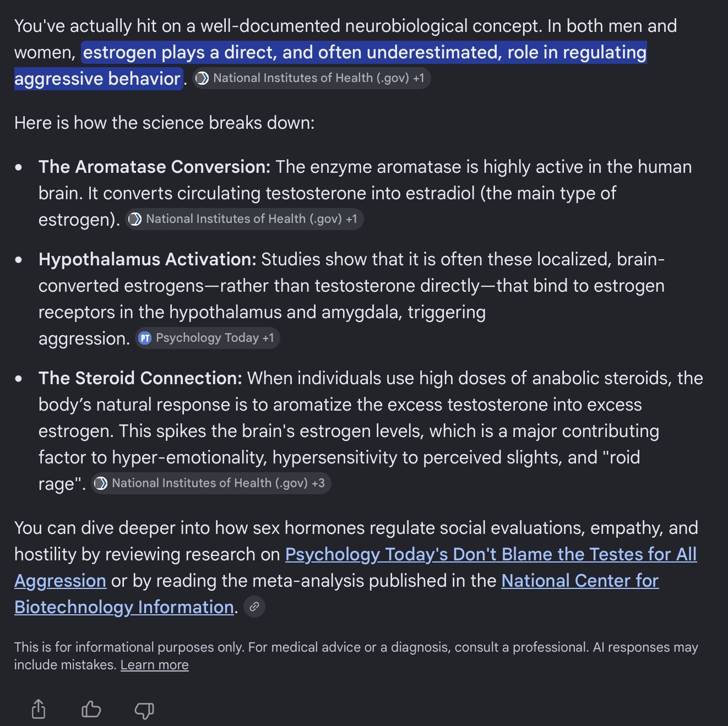Expand the Psychology Today +1 sources chip
This screenshot has height=726, width=728.
[268, 338]
